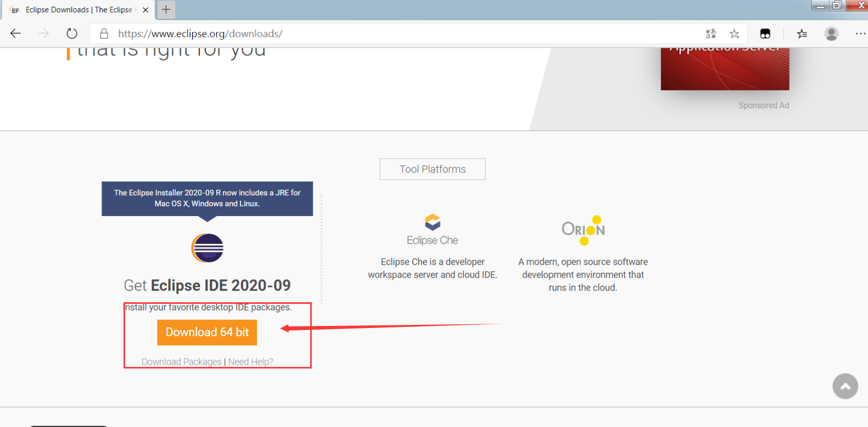
Task: Open a new browser tab
Action: point(166,9)
